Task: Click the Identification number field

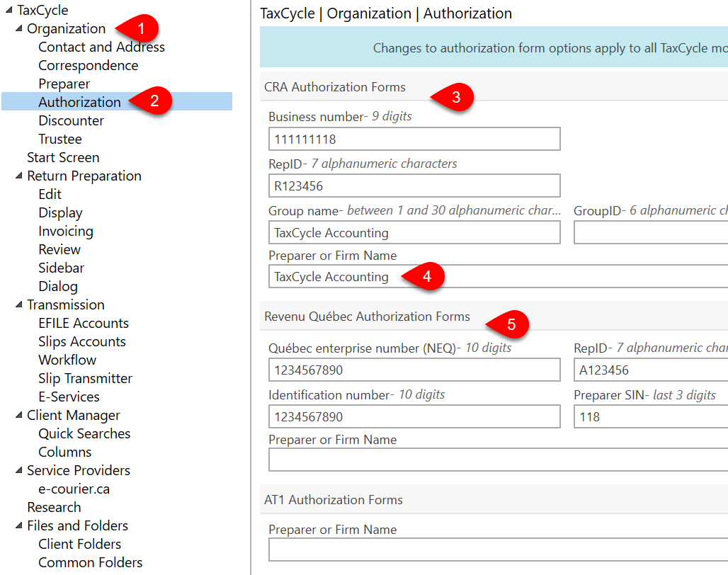Action: pyautogui.click(x=414, y=417)
